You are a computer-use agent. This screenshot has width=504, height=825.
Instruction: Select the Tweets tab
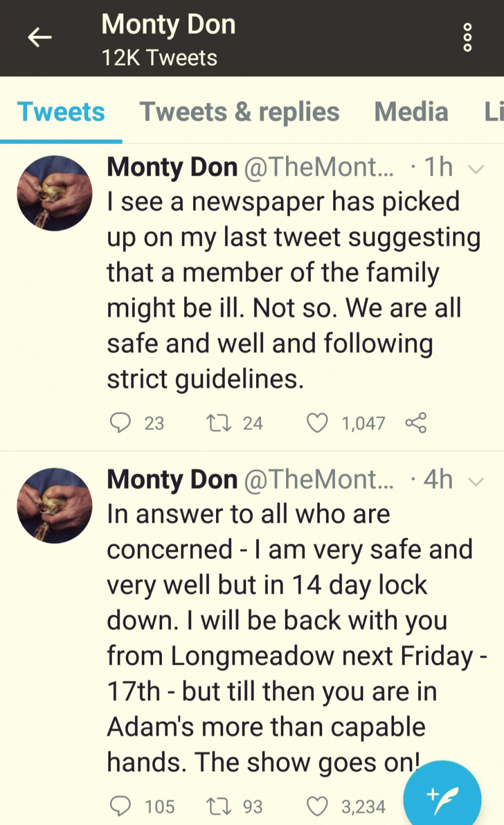click(61, 111)
